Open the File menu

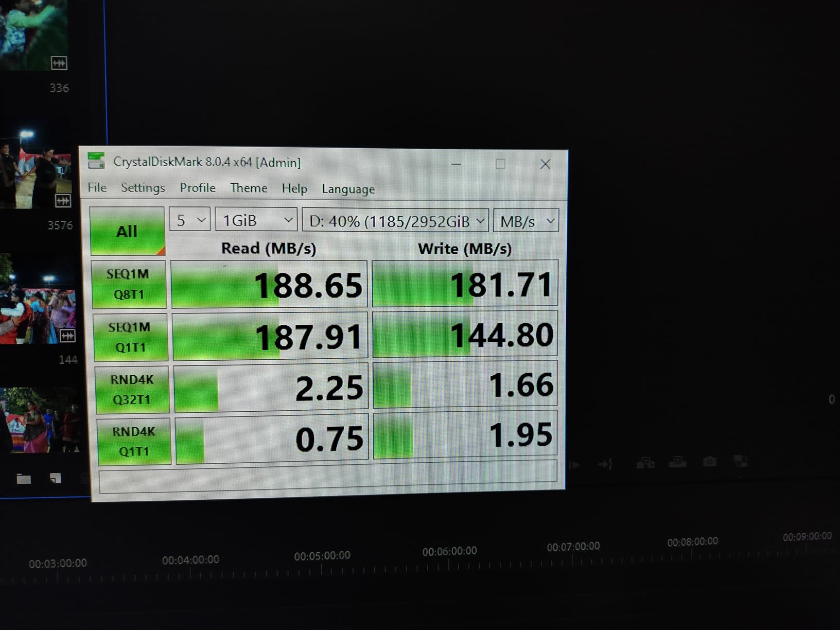[97, 187]
